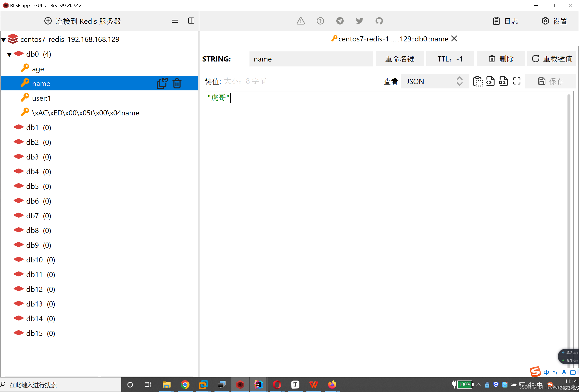Select the user:1 key
This screenshot has width=579, height=392.
[41, 98]
